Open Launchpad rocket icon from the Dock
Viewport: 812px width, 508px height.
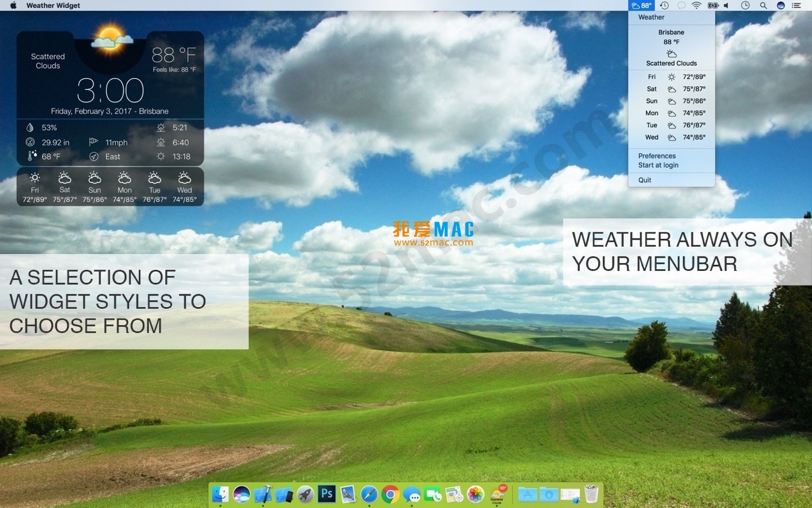[305, 494]
